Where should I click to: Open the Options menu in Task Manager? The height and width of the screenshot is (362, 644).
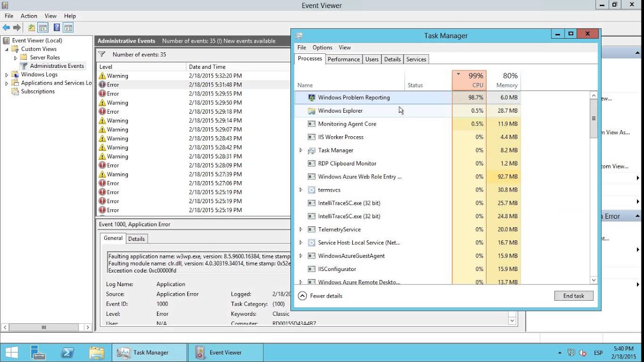[323, 47]
